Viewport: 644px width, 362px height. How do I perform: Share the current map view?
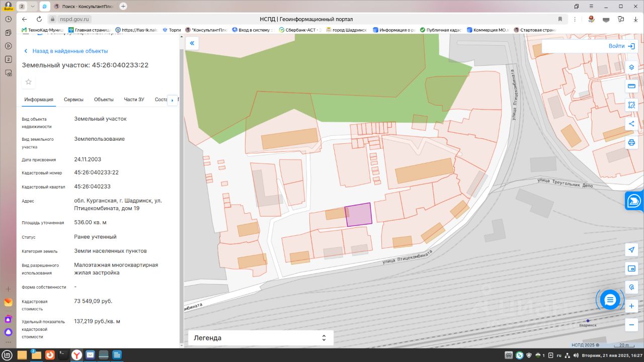click(631, 124)
